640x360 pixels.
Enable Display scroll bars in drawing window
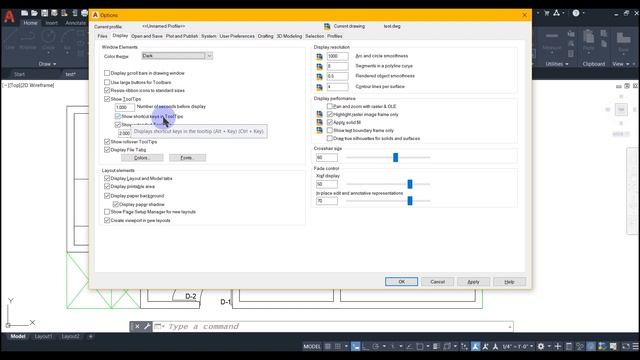tap(107, 73)
